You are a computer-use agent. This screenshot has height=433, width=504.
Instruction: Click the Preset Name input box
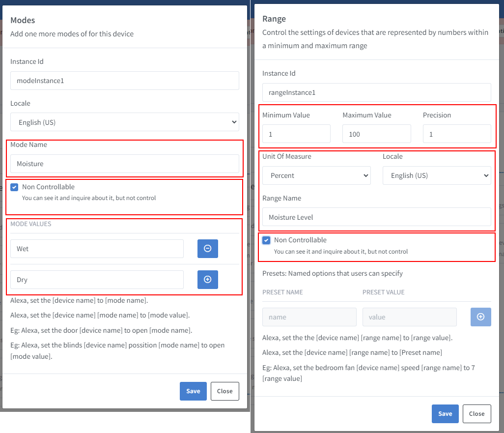coord(309,317)
